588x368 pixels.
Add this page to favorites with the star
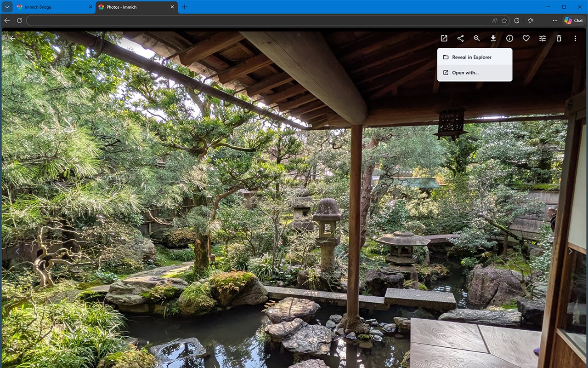click(x=504, y=20)
